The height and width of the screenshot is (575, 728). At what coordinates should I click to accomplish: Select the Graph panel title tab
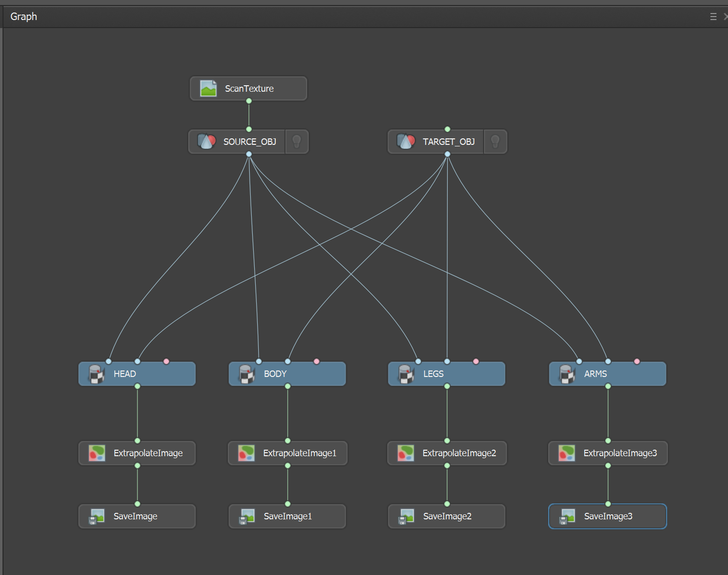coord(24,17)
